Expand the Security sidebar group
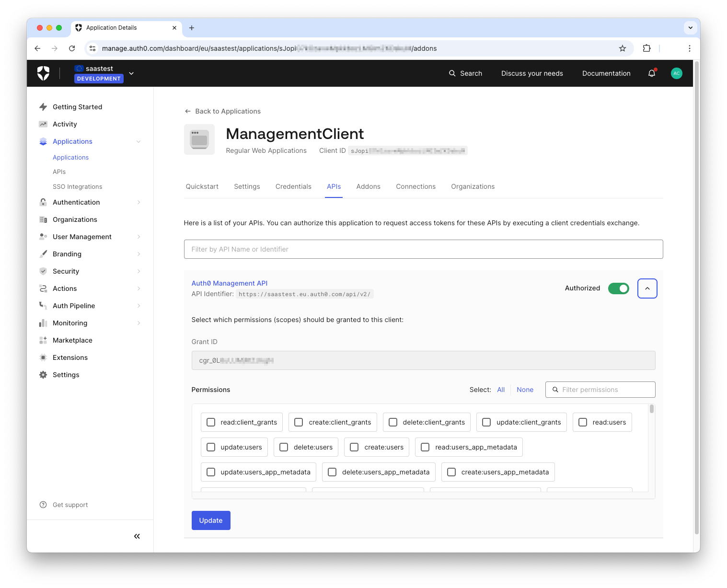Screen dimensions: 727x588 point(138,271)
